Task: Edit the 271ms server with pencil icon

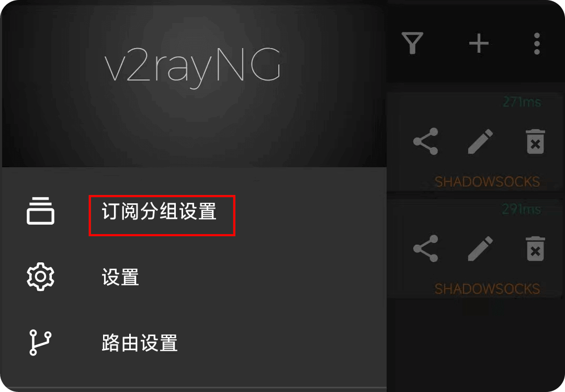Action: click(x=480, y=142)
